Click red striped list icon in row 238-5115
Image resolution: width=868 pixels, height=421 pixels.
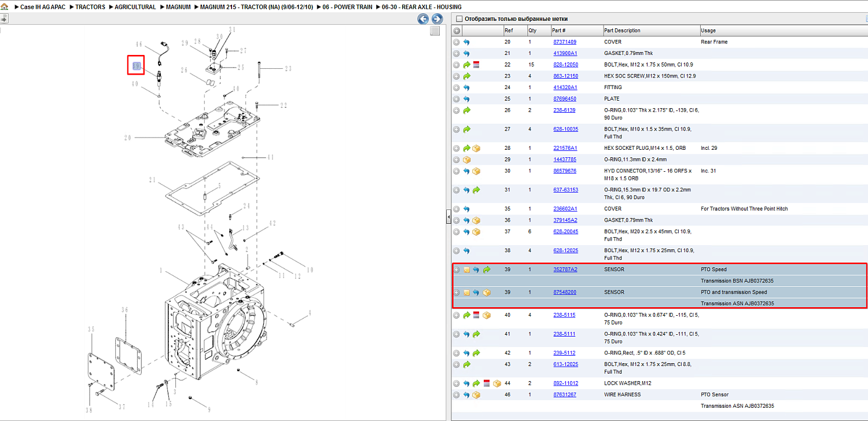click(x=476, y=315)
